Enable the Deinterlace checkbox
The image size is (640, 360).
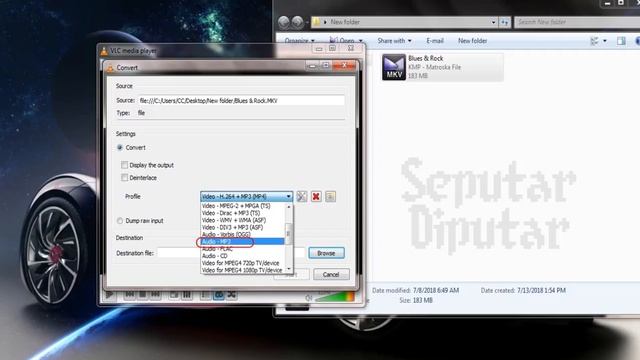(x=124, y=178)
